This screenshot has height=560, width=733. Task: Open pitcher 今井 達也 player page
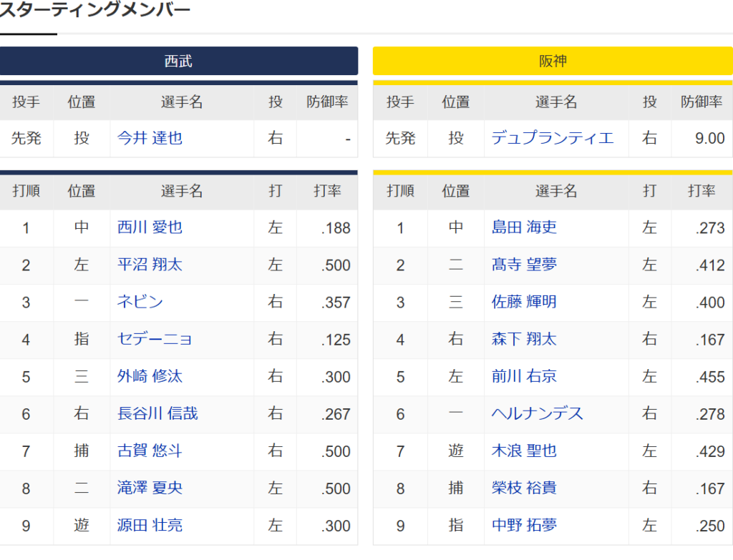[150, 138]
